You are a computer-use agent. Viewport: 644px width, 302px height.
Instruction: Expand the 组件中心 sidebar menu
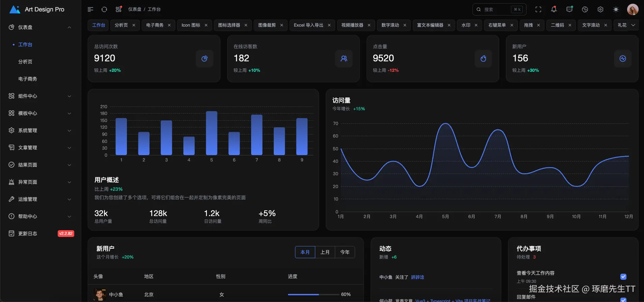[40, 96]
